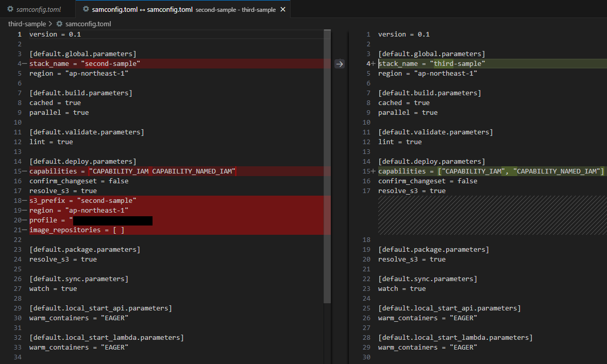Viewport: 607px width, 364px height.
Task: Click [default.validate.parameters] in left pane
Action: pos(87,132)
